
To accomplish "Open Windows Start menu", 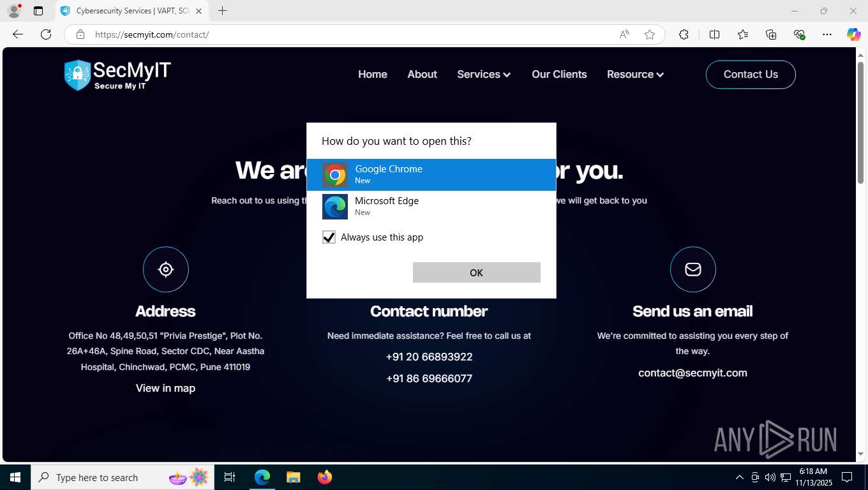I will 15,477.
